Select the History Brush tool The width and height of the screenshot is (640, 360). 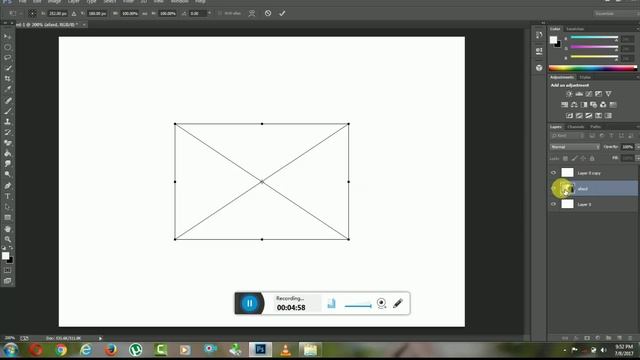[x=7, y=132]
